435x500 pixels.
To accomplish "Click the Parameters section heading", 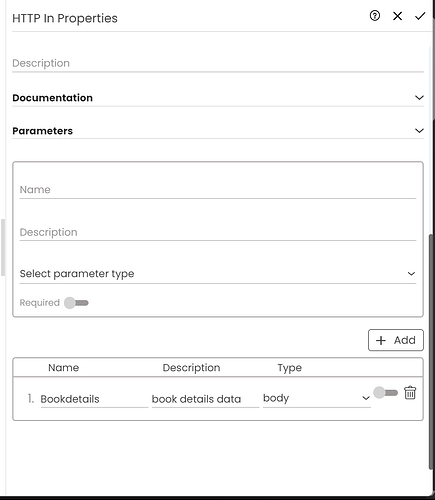I will 42,131.
